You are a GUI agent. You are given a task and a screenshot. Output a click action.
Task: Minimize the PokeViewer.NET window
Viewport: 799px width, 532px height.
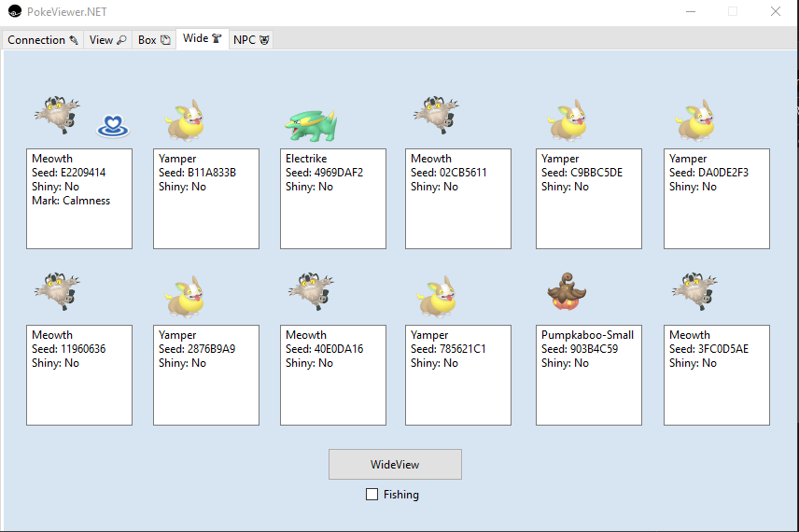point(691,11)
